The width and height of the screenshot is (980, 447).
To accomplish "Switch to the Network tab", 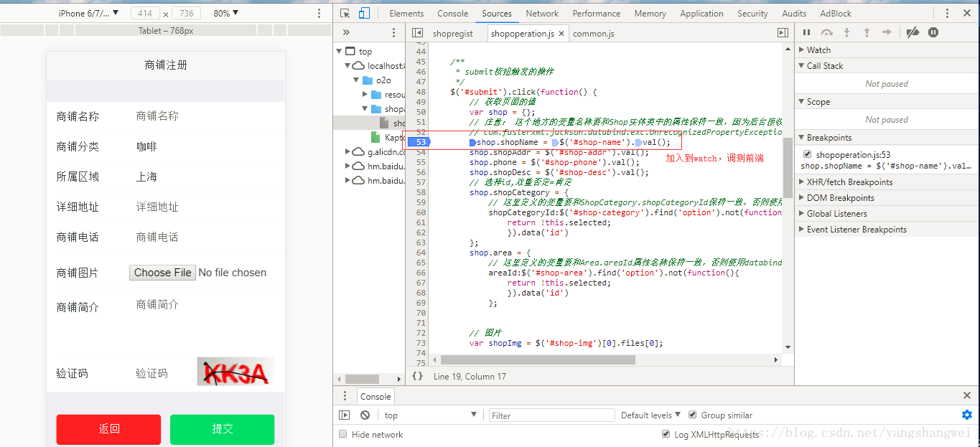I will (x=541, y=13).
